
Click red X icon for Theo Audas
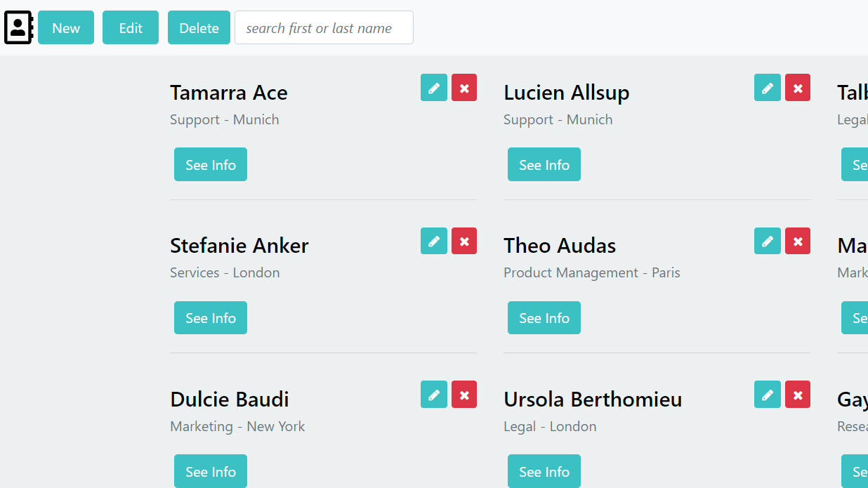(x=798, y=241)
